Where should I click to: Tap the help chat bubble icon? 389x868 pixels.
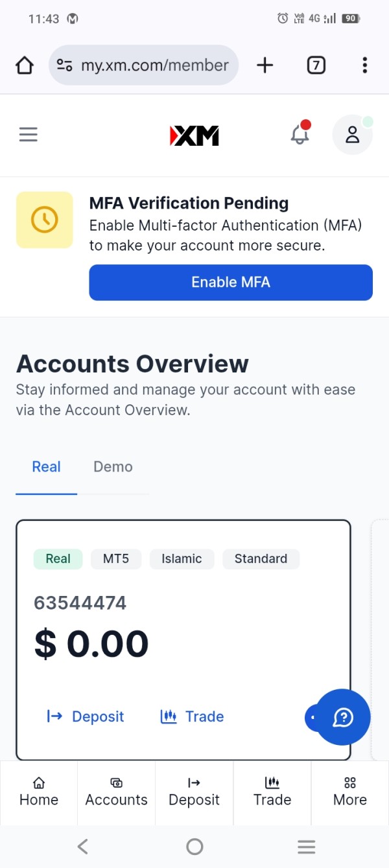point(343,717)
